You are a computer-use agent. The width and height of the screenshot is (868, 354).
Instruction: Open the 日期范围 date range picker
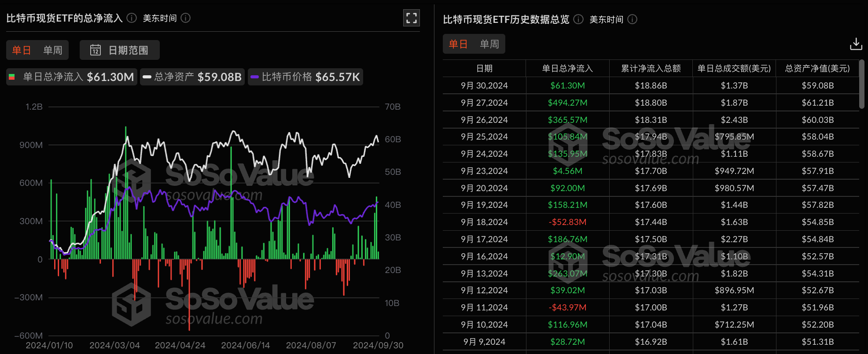point(120,50)
